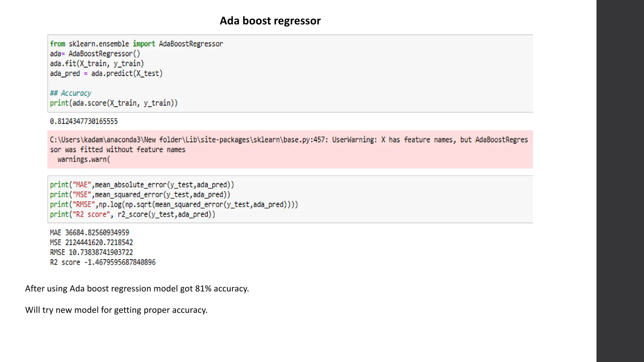The image size is (644, 362).
Task: Click the print RMSE np.log code line
Action: pos(174,205)
